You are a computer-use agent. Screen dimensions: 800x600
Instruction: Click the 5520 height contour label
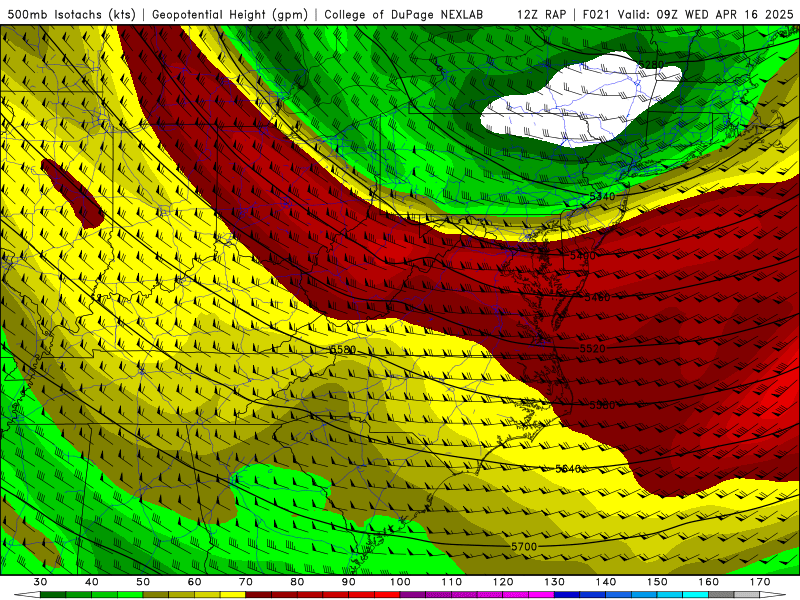(x=592, y=348)
